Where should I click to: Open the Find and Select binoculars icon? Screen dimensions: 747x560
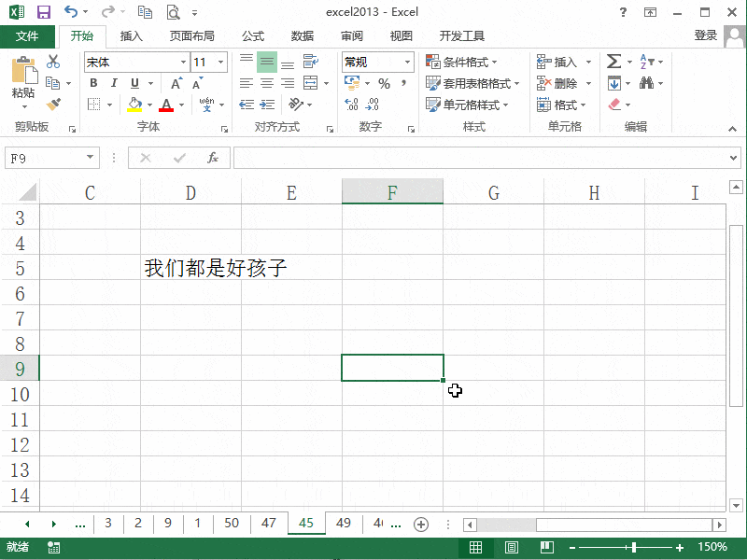(647, 83)
